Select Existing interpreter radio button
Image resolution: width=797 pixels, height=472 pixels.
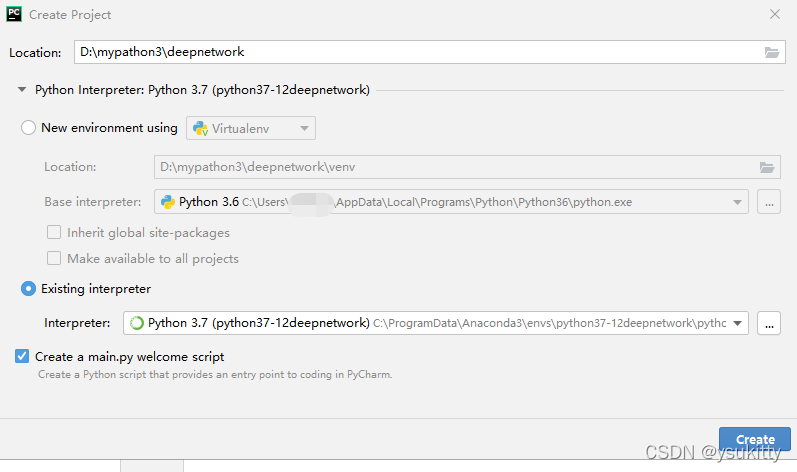pos(28,289)
